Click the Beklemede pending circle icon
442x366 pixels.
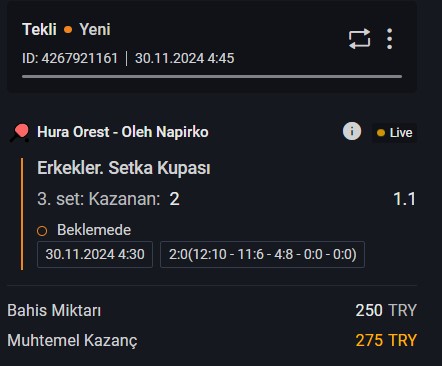pyautogui.click(x=42, y=231)
